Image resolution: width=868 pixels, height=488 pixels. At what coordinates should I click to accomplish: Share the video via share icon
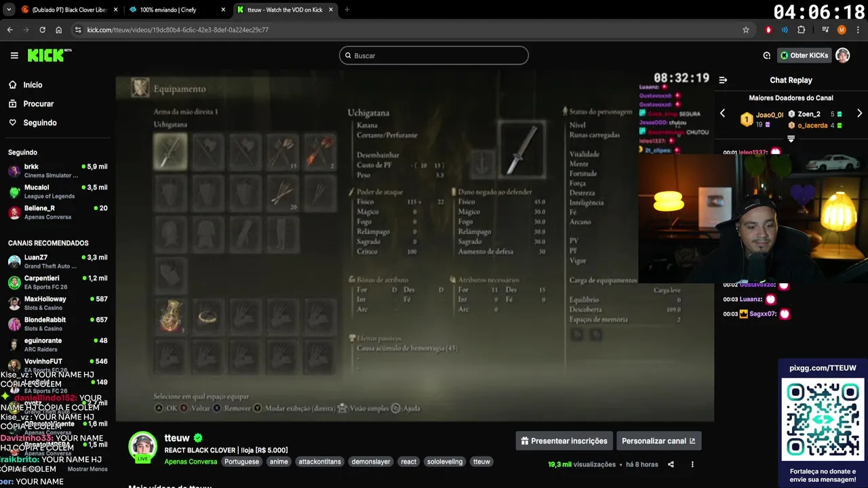671,464
